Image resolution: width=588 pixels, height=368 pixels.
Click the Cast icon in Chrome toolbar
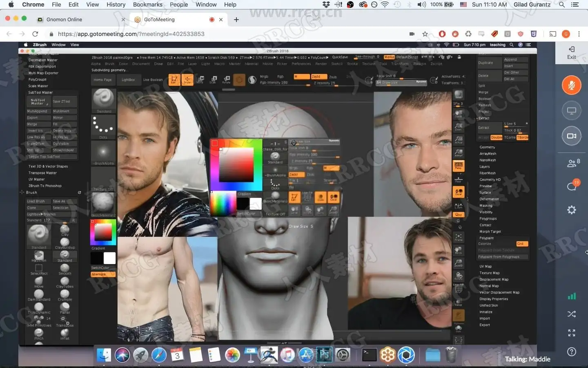coord(552,34)
